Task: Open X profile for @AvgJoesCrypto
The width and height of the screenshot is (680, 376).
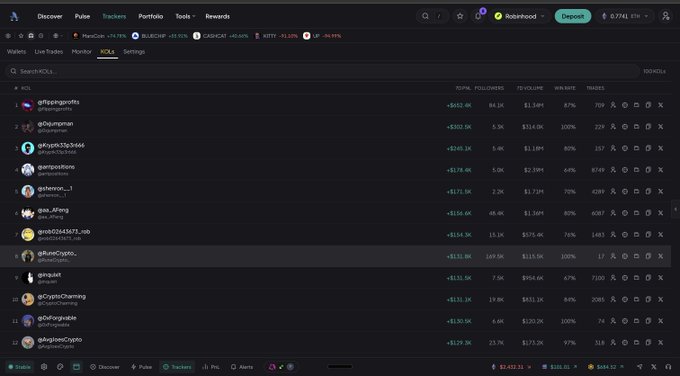Action: click(x=660, y=343)
